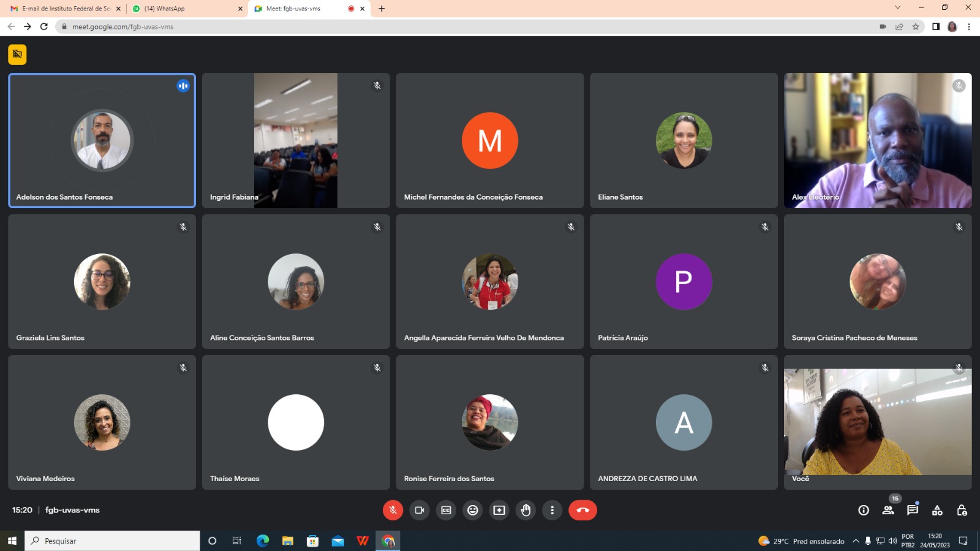Show hidden system tray icons
This screenshot has width=980, height=551.
(x=856, y=541)
